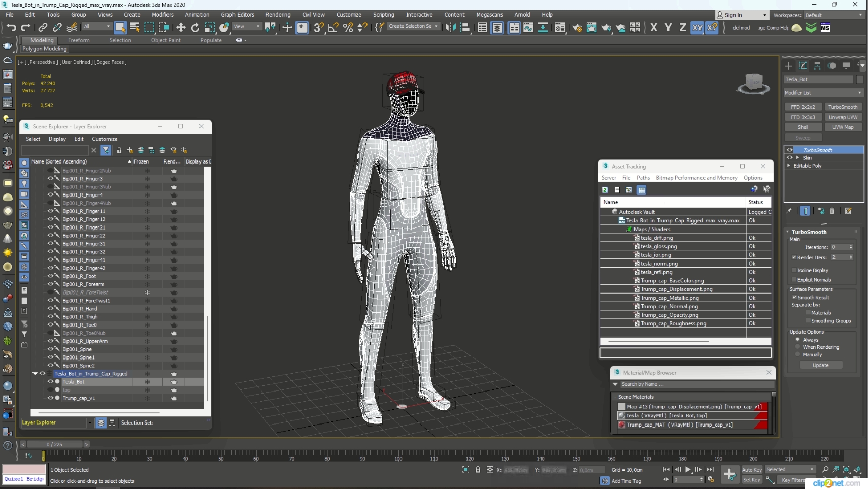Screen dimensions: 868x489
Task: Switch to Object Paint ribbon tab
Action: [165, 40]
